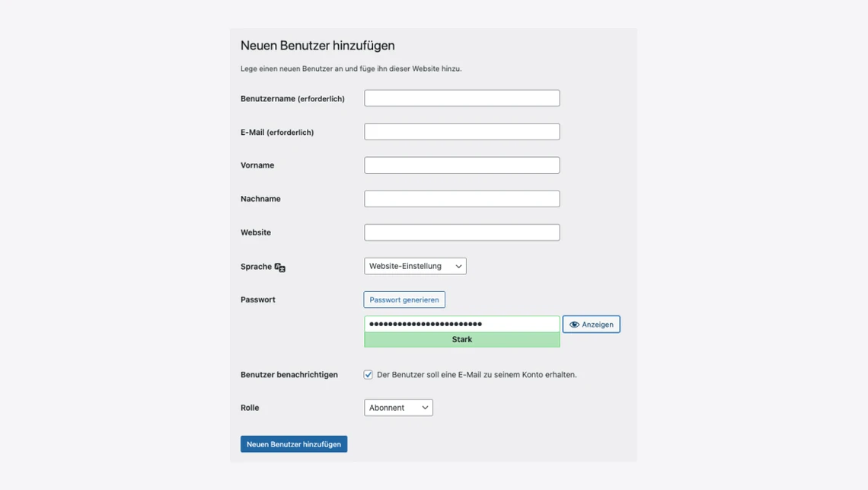
Task: Click the masked password input field
Action: click(461, 324)
